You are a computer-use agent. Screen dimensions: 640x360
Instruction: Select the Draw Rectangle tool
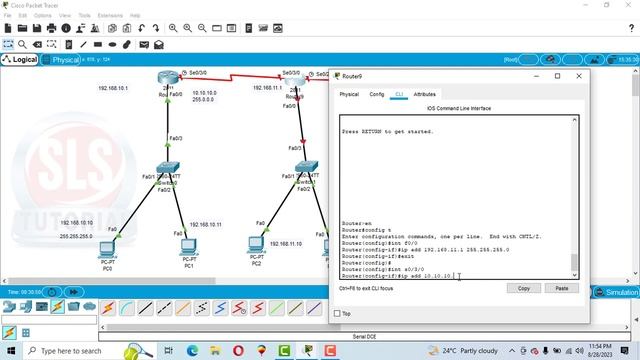(x=98, y=44)
